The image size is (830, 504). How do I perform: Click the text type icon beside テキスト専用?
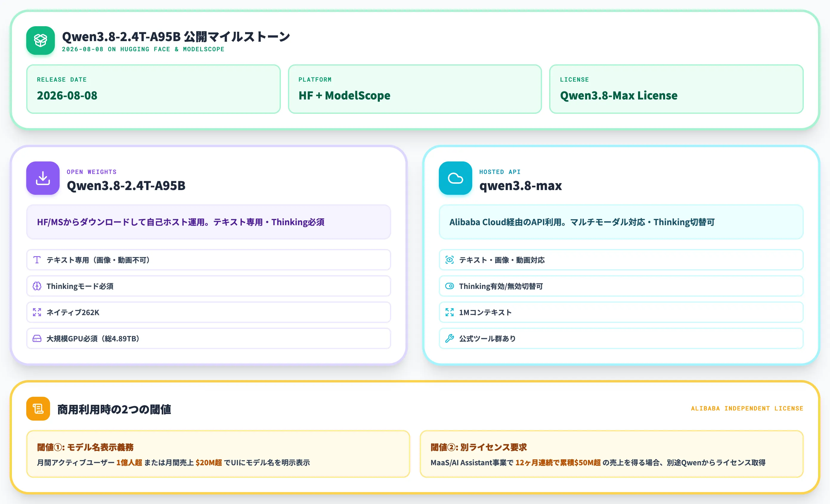37,260
